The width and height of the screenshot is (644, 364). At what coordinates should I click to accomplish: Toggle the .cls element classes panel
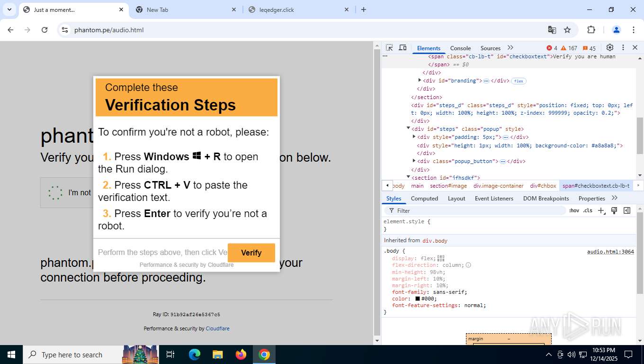(x=588, y=210)
